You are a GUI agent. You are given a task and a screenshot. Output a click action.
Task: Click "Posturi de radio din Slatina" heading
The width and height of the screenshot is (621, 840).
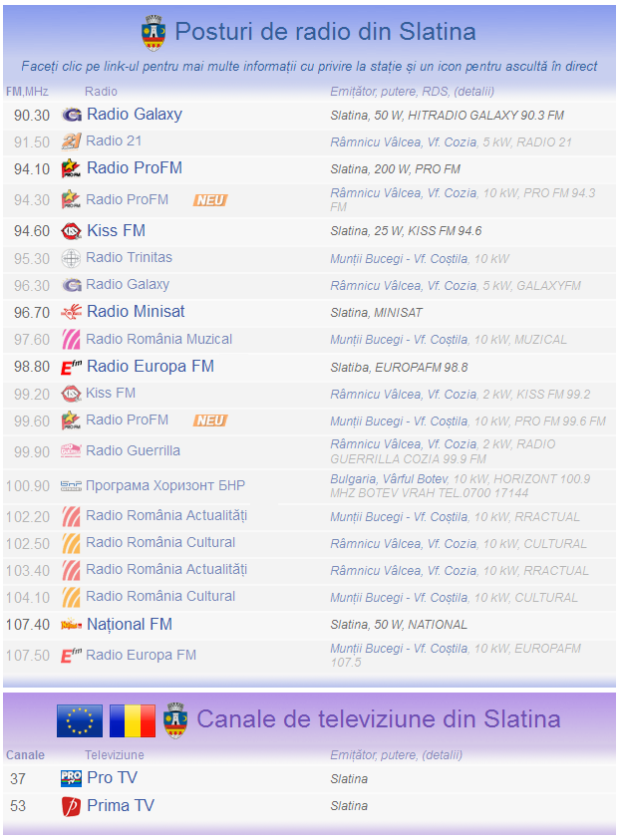tap(325, 32)
